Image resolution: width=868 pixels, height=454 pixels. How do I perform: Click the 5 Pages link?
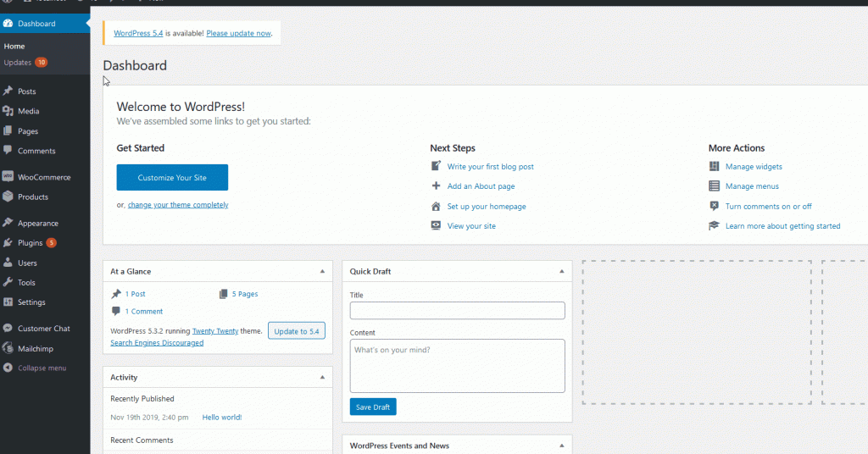coord(245,294)
